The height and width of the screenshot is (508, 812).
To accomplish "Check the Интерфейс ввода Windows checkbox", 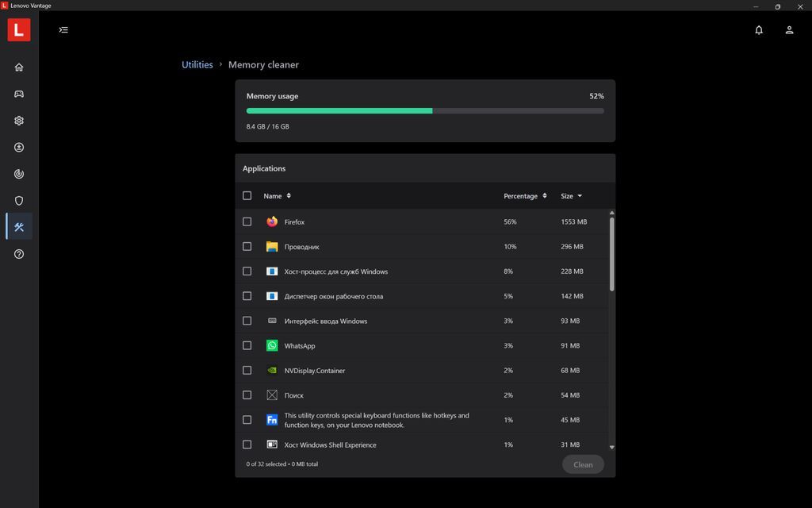I will pyautogui.click(x=247, y=321).
